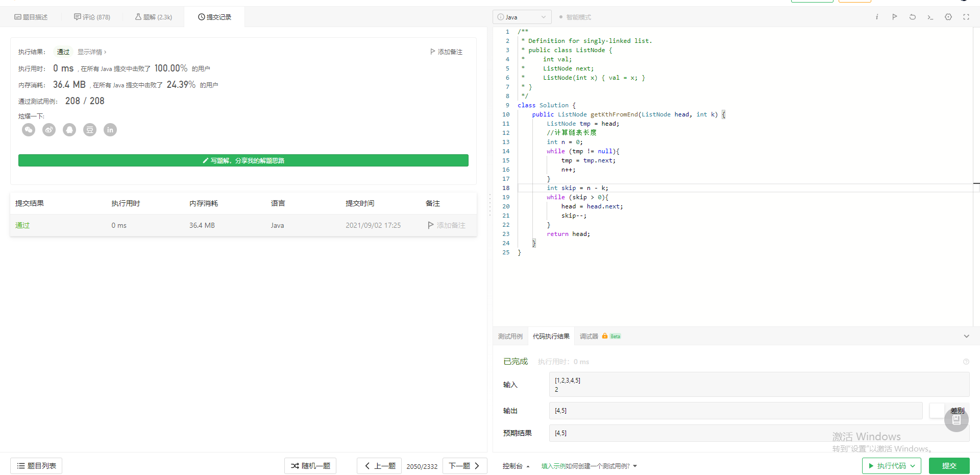Share result via WeChat icon

[29, 130]
